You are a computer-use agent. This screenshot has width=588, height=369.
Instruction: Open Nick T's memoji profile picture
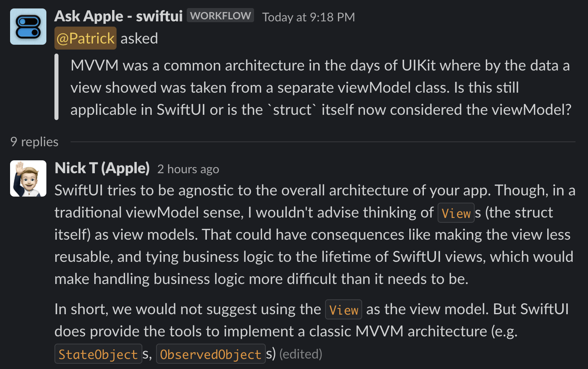point(28,178)
